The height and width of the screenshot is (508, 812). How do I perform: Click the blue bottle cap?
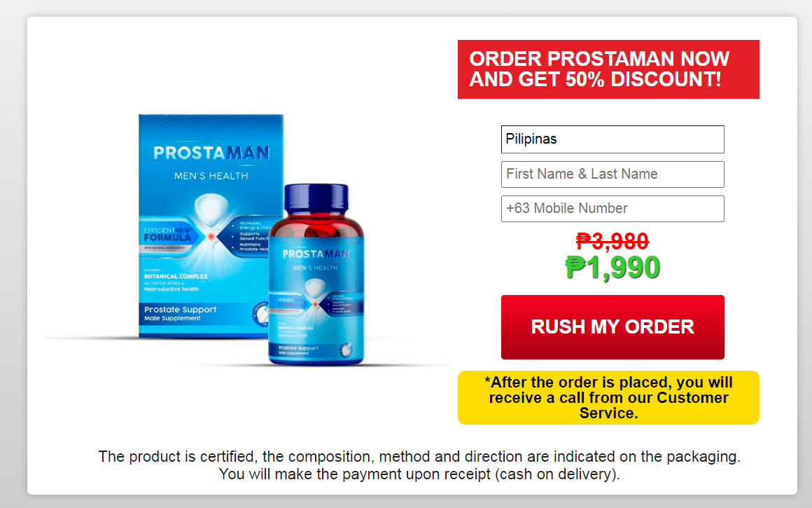tap(316, 200)
